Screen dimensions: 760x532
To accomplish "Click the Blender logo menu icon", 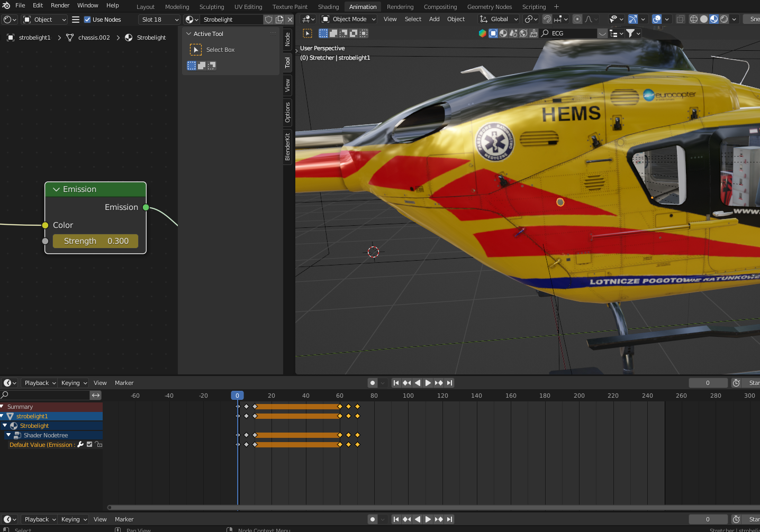I will tap(6, 5).
